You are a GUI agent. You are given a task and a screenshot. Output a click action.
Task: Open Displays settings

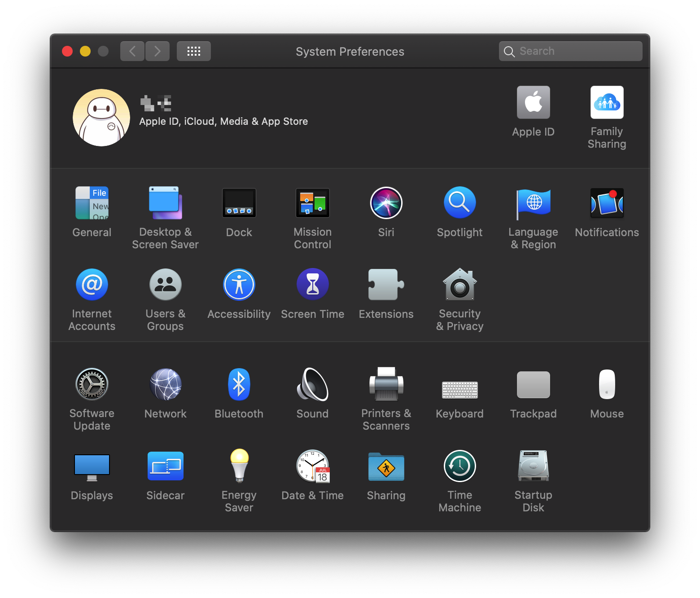(x=92, y=467)
